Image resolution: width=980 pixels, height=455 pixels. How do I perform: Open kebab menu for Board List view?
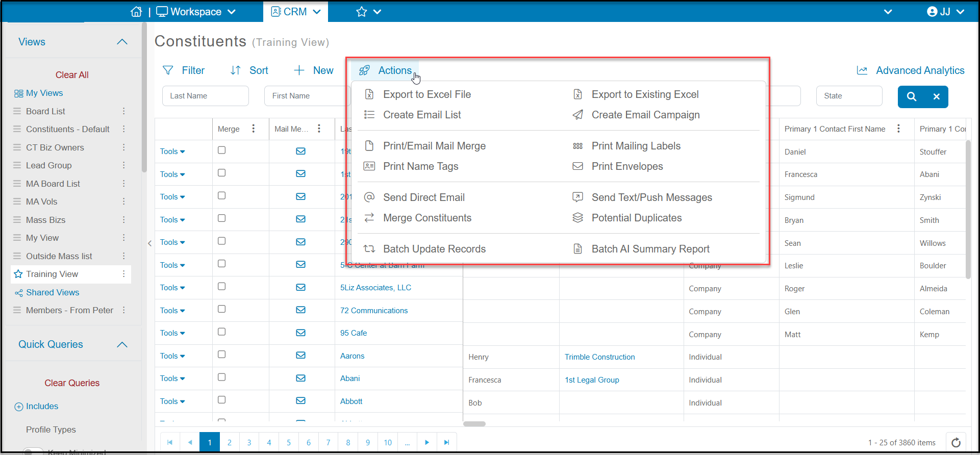point(123,111)
